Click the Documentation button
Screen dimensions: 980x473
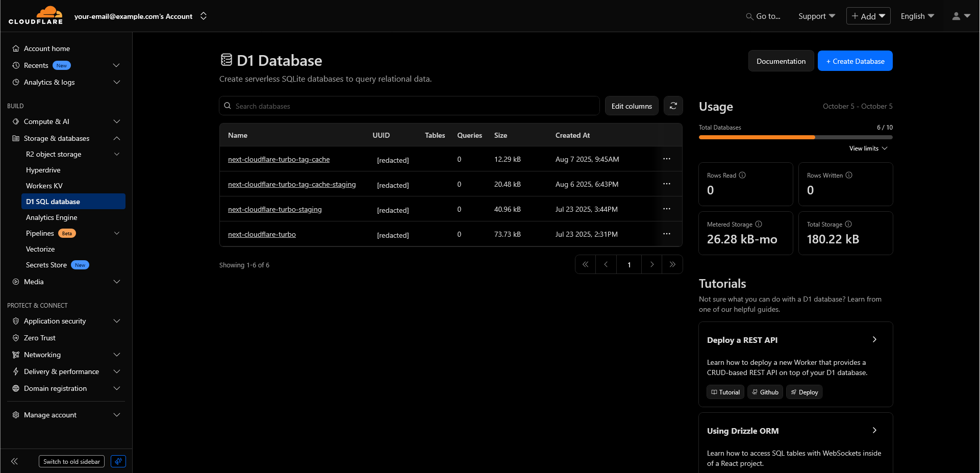click(x=781, y=61)
